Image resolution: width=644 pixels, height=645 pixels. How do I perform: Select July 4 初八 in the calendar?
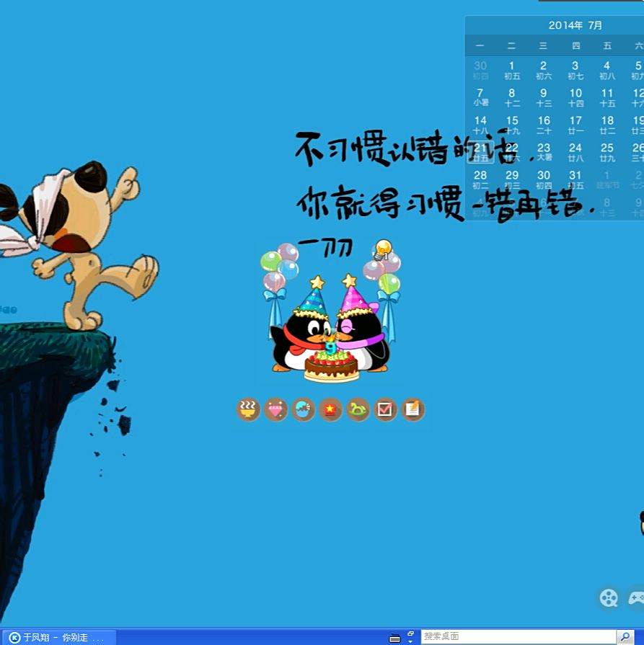pos(607,71)
